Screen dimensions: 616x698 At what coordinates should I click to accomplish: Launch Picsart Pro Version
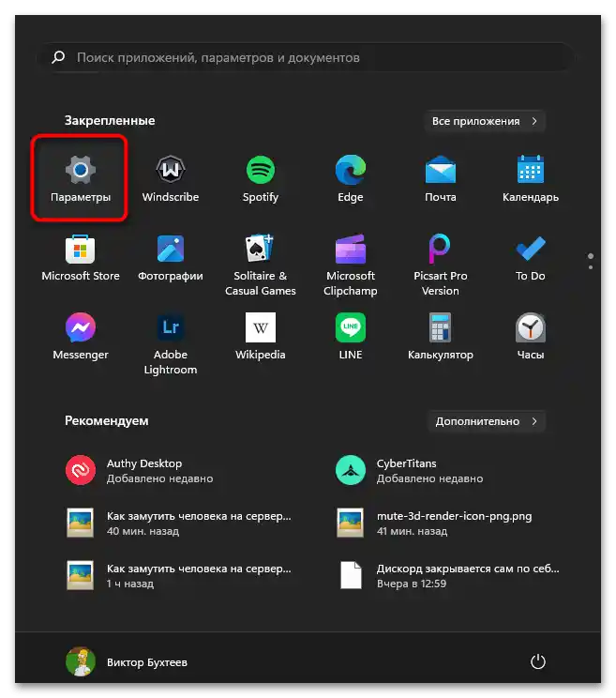pos(441,265)
